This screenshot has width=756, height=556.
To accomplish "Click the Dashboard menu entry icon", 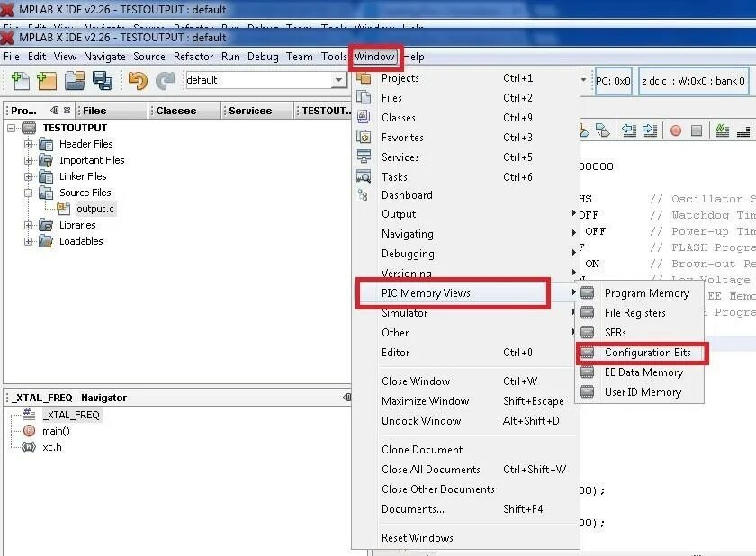I will click(x=363, y=194).
